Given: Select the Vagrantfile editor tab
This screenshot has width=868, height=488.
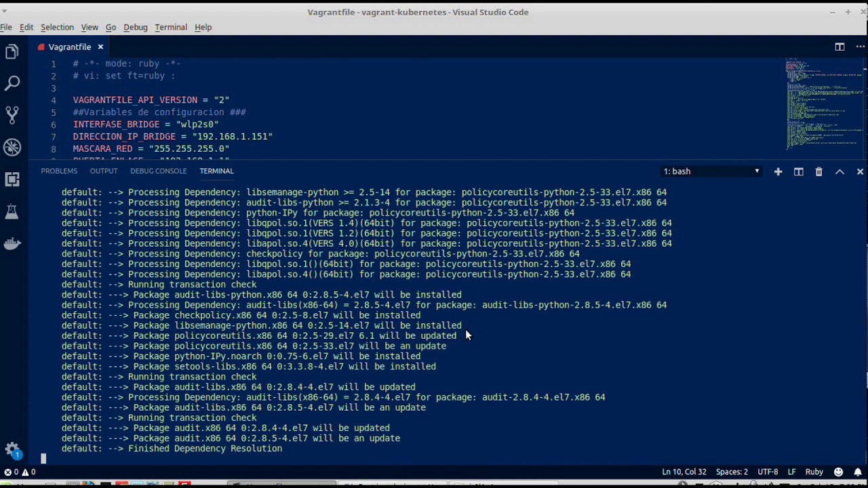Looking at the screenshot, I should pyautogui.click(x=70, y=47).
